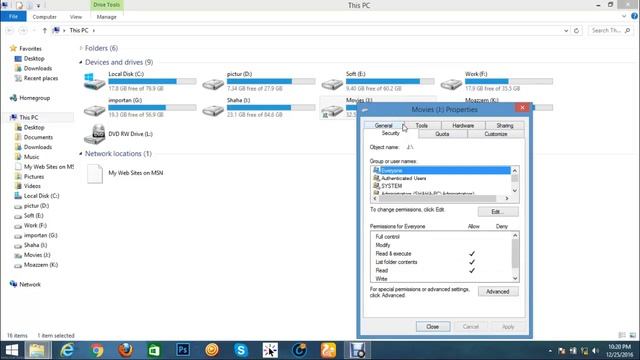Open Windows Store taskbar icon
This screenshot has width=640, height=360.
(x=154, y=350)
